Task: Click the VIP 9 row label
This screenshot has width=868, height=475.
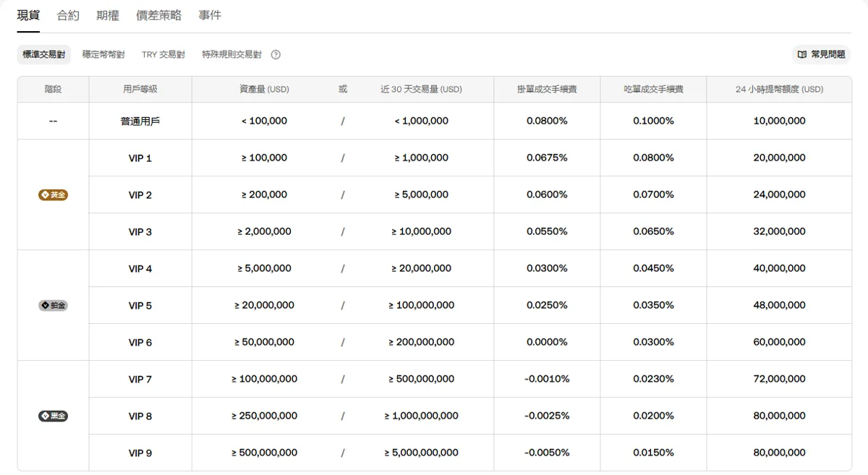Action: [x=140, y=453]
